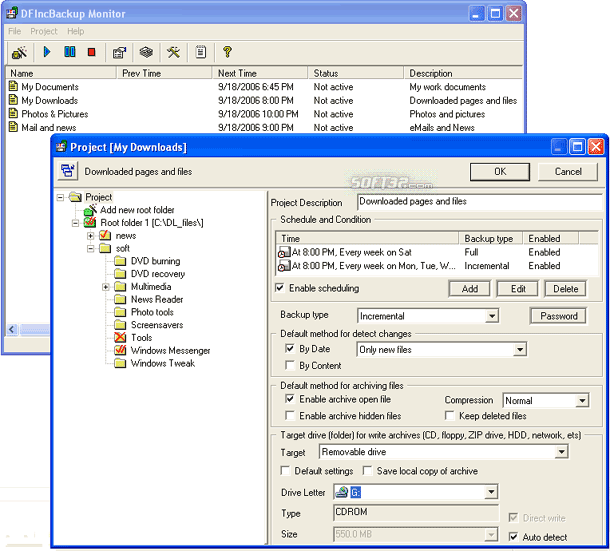Click the Add schedule button

pos(470,289)
